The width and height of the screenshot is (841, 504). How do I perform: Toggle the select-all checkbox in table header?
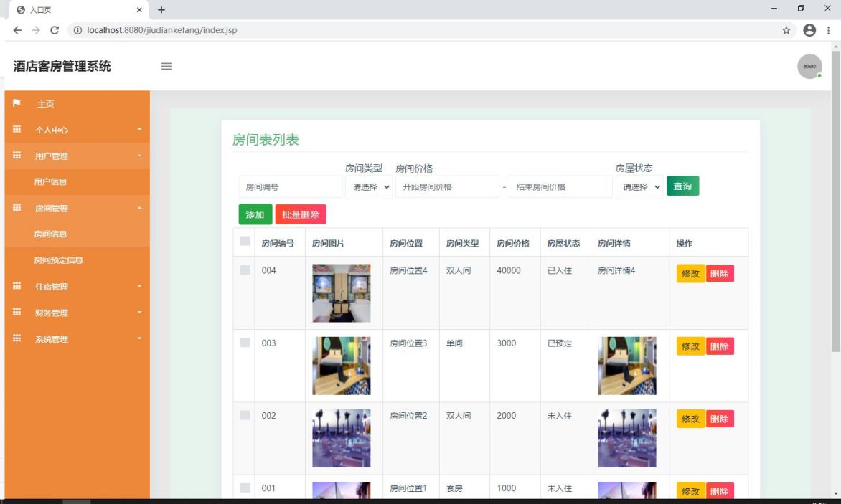point(245,241)
